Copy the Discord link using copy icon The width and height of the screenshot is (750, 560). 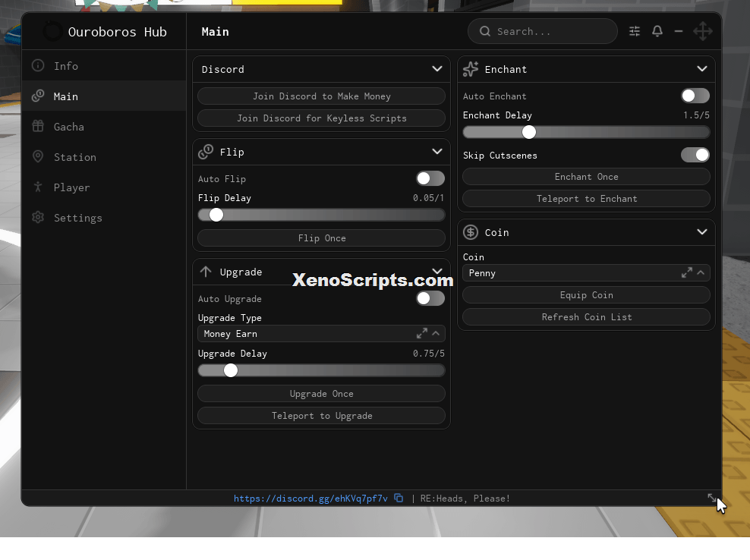(x=399, y=499)
